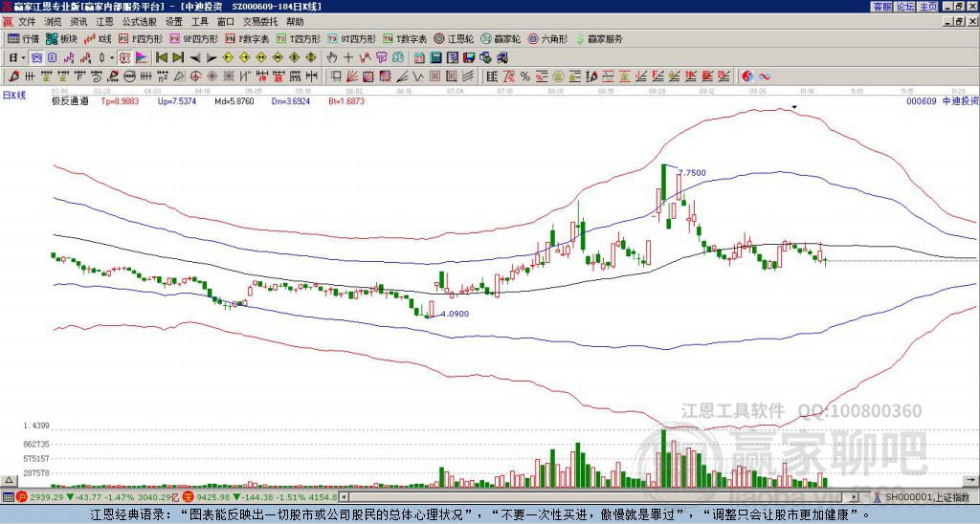Viewport: 980px width, 524px height.
Task: Click the 极反通道 indicator name
Action: [70, 100]
